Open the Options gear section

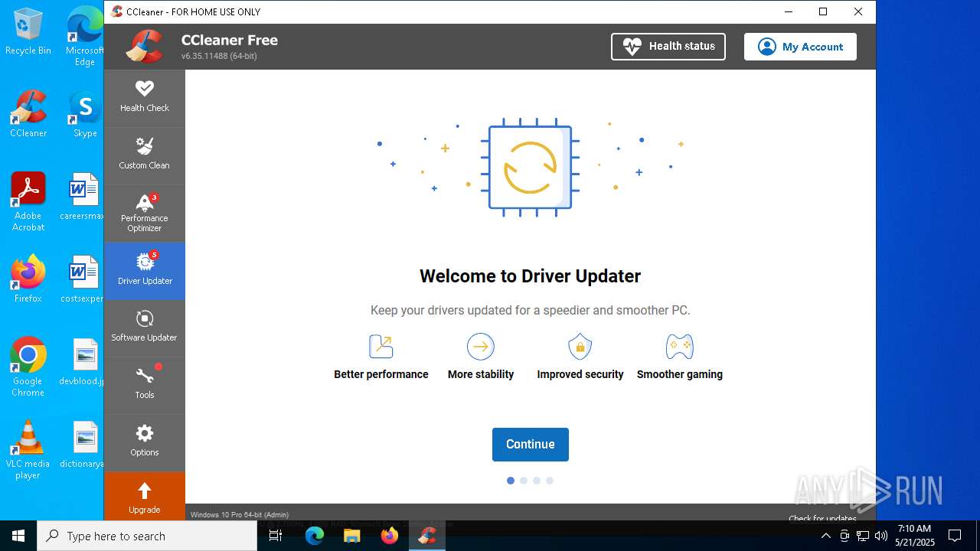click(144, 442)
